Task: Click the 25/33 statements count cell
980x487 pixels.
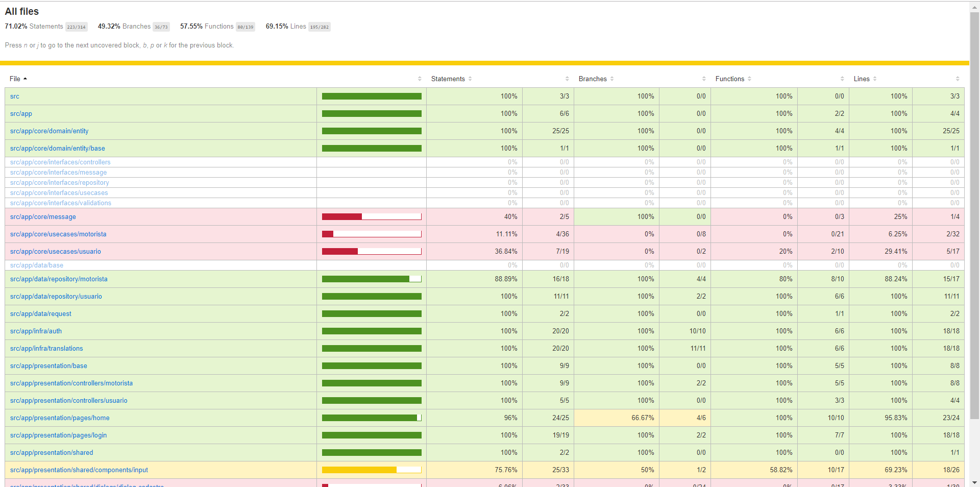Action: (548, 470)
